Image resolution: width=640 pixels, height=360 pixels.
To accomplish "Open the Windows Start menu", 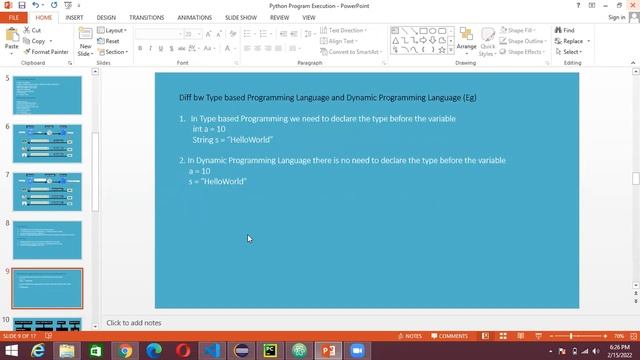I will [11, 351].
